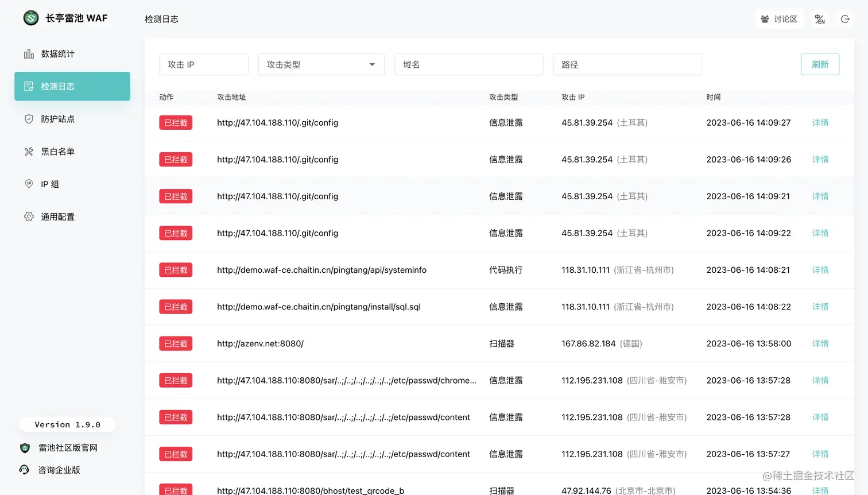Click the 咨询企业版 headset icon
Image resolution: width=868 pixels, height=495 pixels.
coord(24,470)
